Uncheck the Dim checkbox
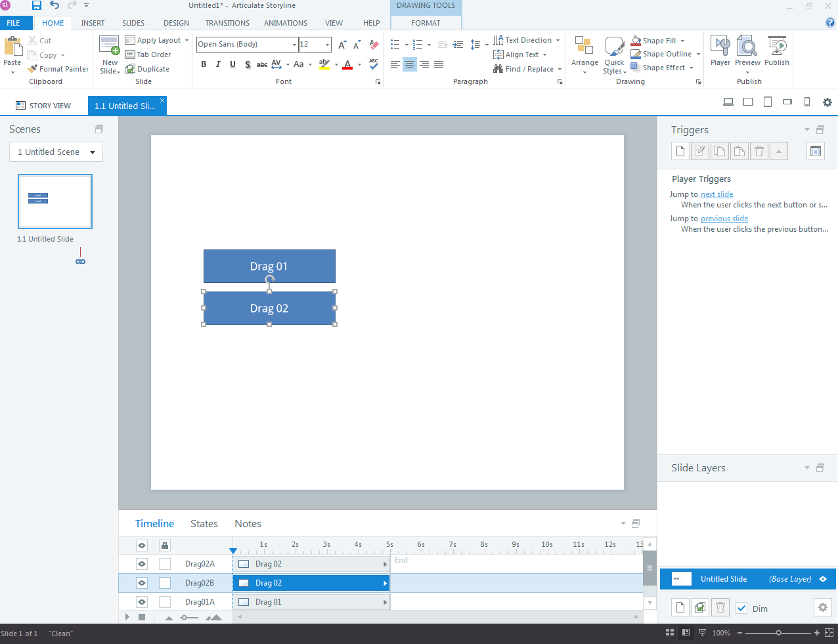Screen dimensions: 838x644 [x=741, y=608]
